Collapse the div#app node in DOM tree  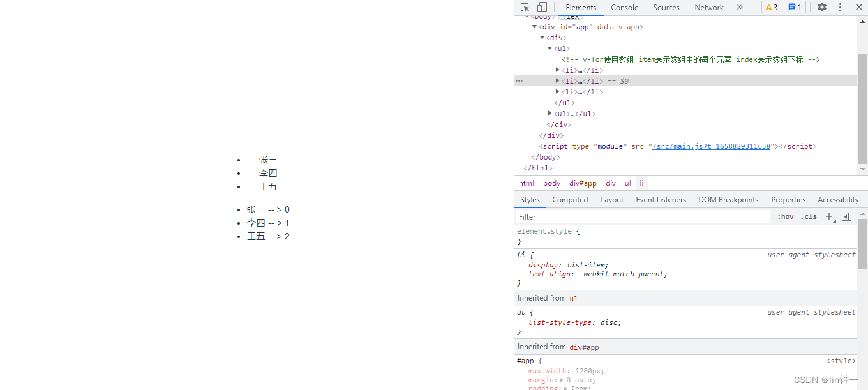[x=535, y=27]
